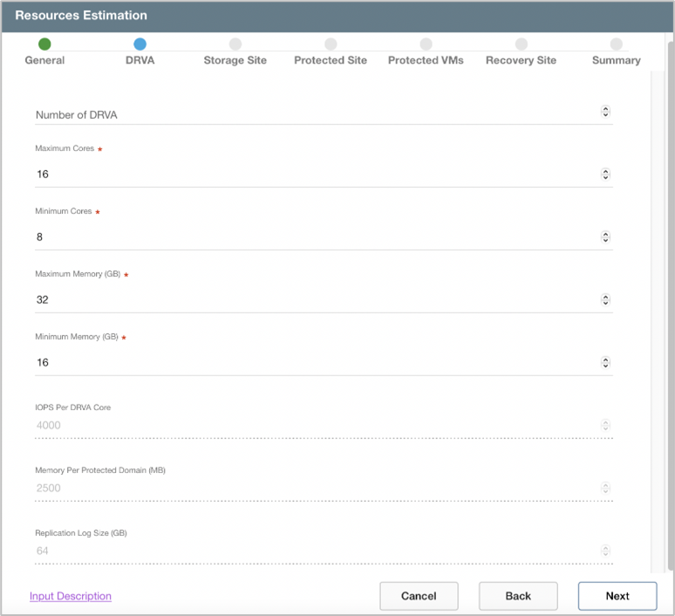Open the Storage Site step label
The width and height of the screenshot is (675, 616).
[x=235, y=60]
